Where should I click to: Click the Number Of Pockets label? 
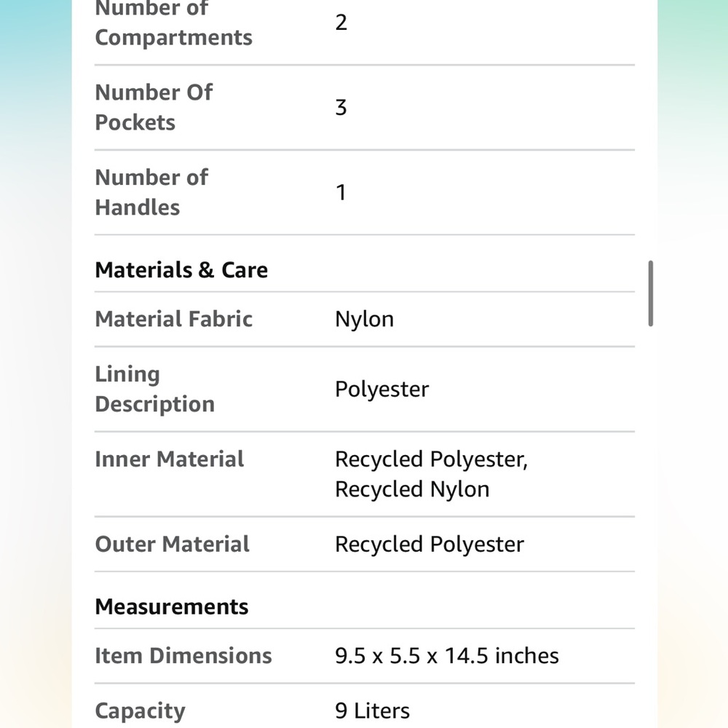point(154,107)
